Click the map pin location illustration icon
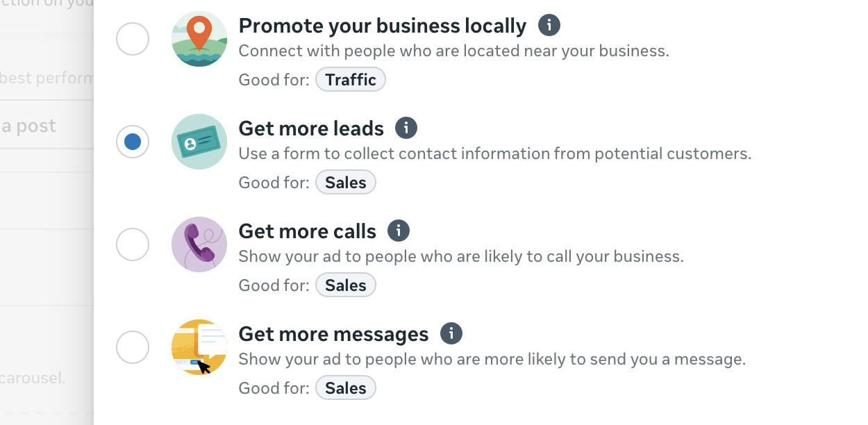Screen dimensions: 868x425 click(199, 39)
